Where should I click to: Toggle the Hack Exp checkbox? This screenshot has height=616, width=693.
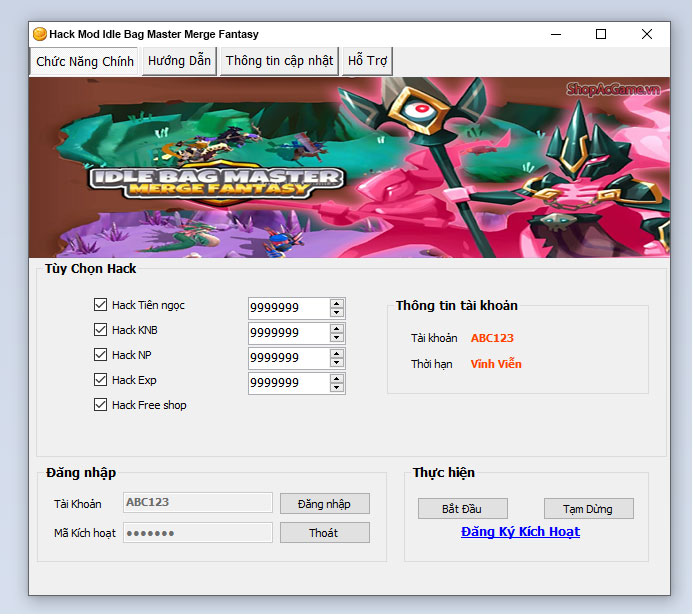(x=100, y=380)
